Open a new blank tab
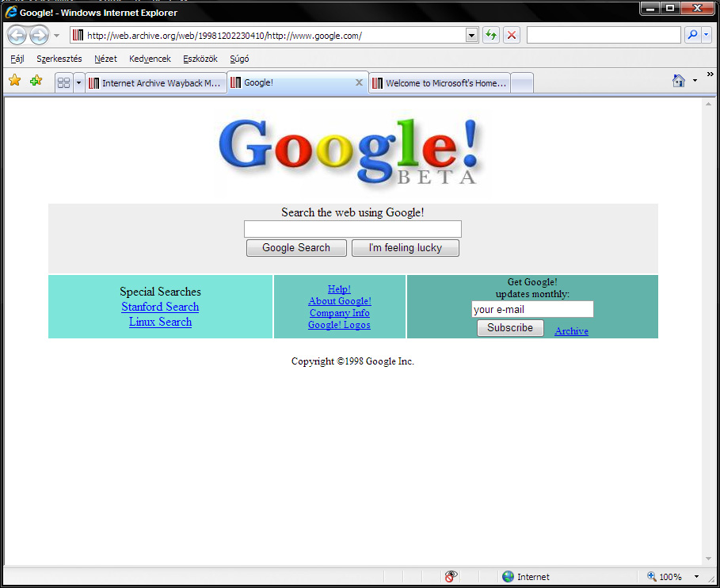720x588 pixels. click(522, 82)
